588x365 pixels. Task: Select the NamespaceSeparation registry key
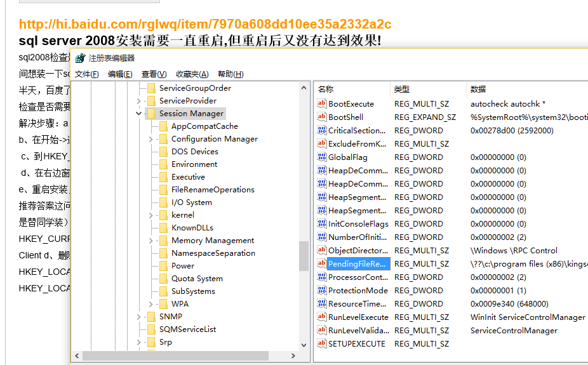(x=213, y=253)
